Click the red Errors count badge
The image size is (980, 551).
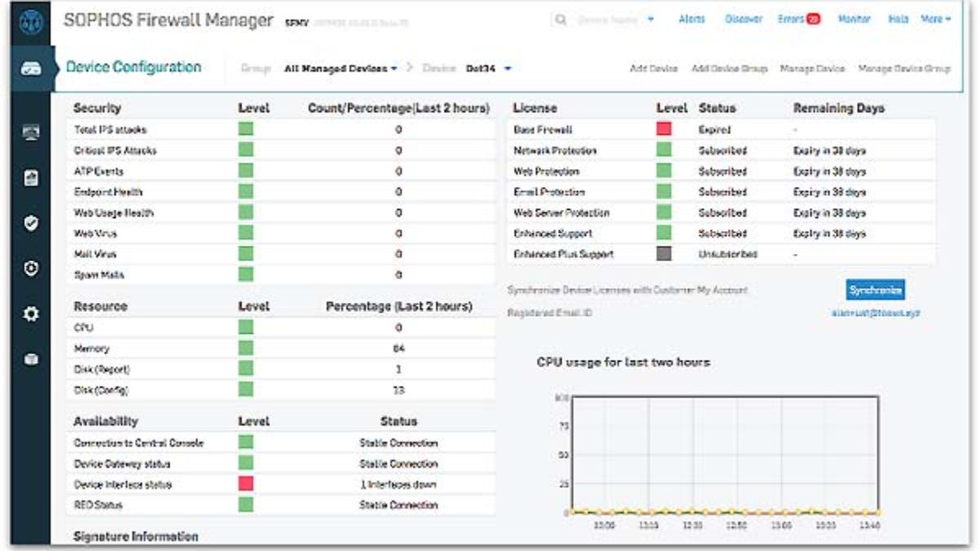[813, 20]
